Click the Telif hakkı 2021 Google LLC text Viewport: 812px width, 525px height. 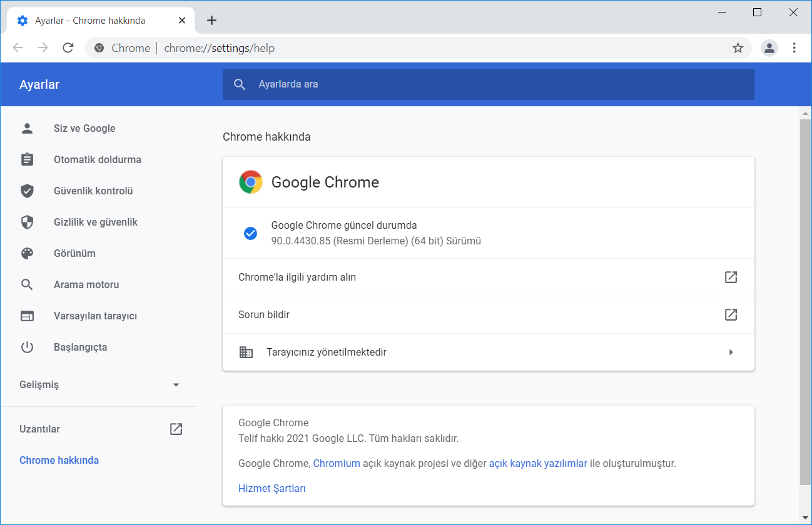click(x=302, y=438)
